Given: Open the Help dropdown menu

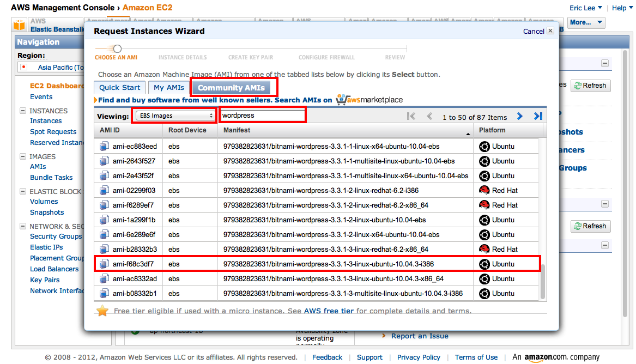Looking at the screenshot, I should point(622,8).
